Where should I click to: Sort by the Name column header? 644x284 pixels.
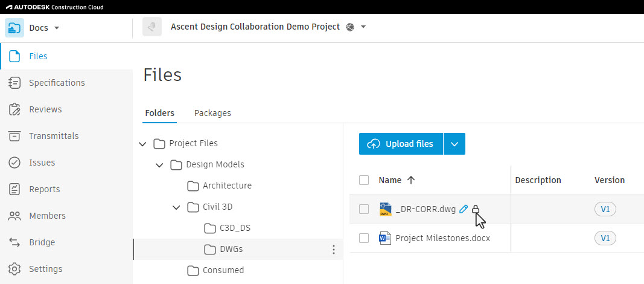(x=390, y=180)
